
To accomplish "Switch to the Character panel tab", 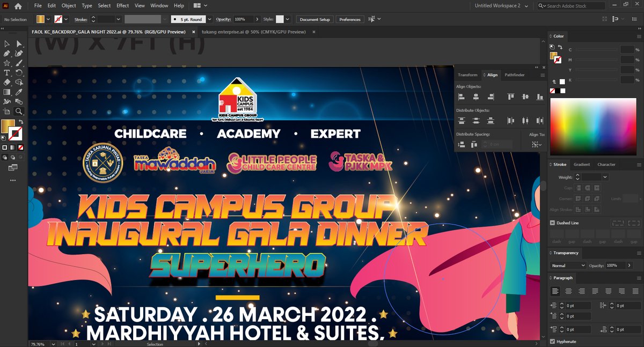I will pos(606,165).
